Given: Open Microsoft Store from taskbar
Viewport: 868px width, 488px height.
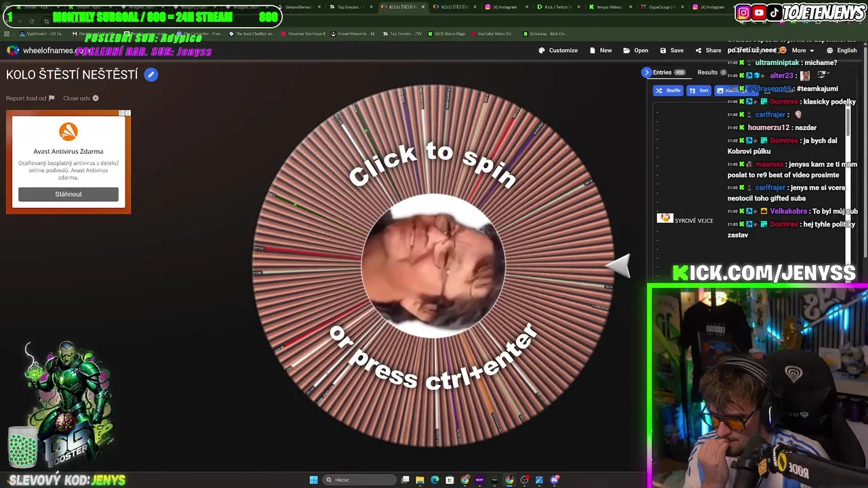Looking at the screenshot, I should click(450, 480).
